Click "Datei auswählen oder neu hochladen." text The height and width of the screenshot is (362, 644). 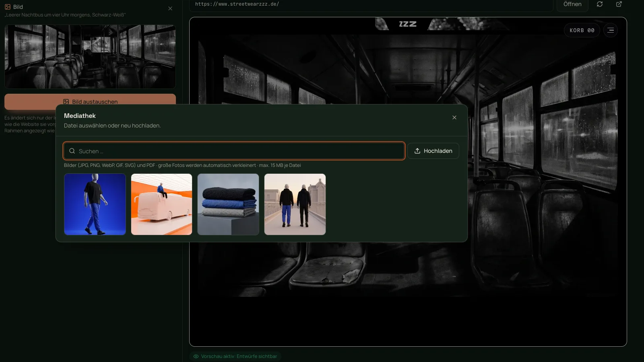pos(112,125)
